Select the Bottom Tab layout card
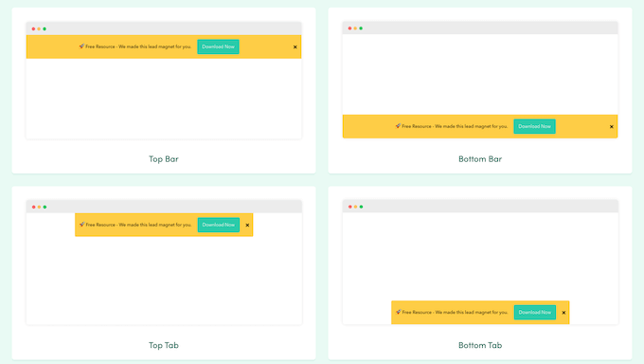The width and height of the screenshot is (644, 364). pos(480,273)
